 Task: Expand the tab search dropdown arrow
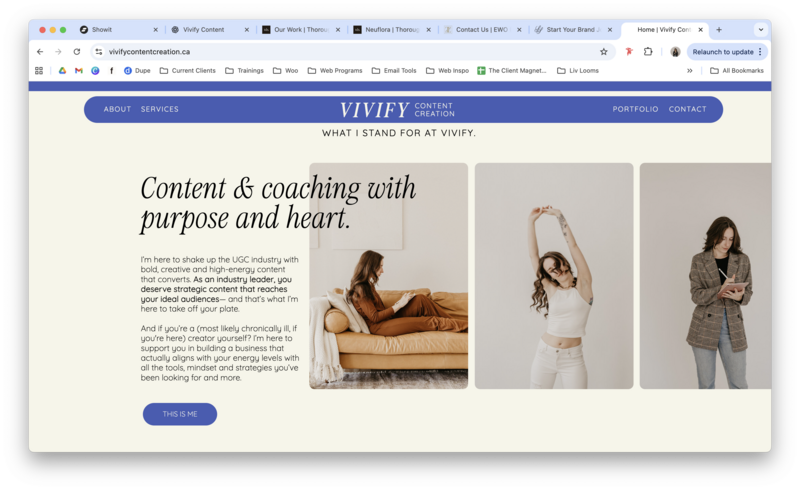tap(761, 30)
